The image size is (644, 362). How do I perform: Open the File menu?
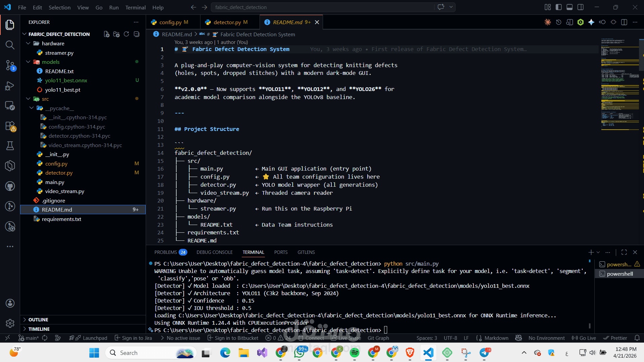point(22,7)
